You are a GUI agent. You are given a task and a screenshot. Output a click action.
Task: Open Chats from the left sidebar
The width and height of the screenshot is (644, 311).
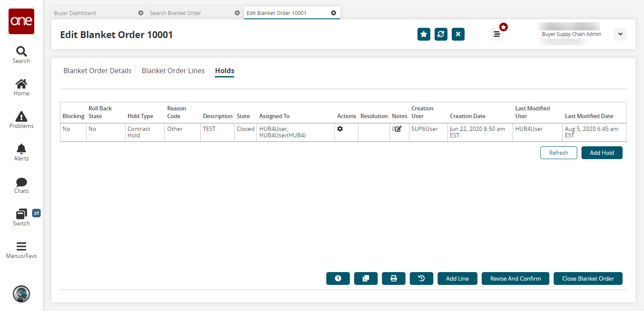point(21,185)
